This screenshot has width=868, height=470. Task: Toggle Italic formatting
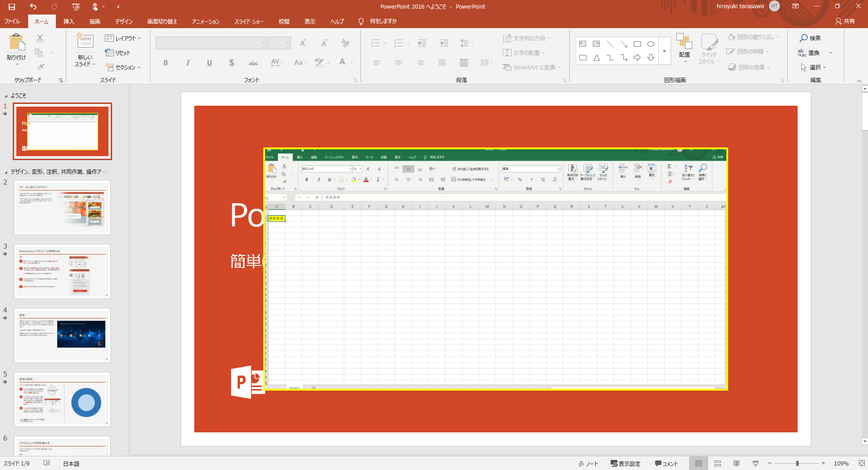tap(187, 63)
